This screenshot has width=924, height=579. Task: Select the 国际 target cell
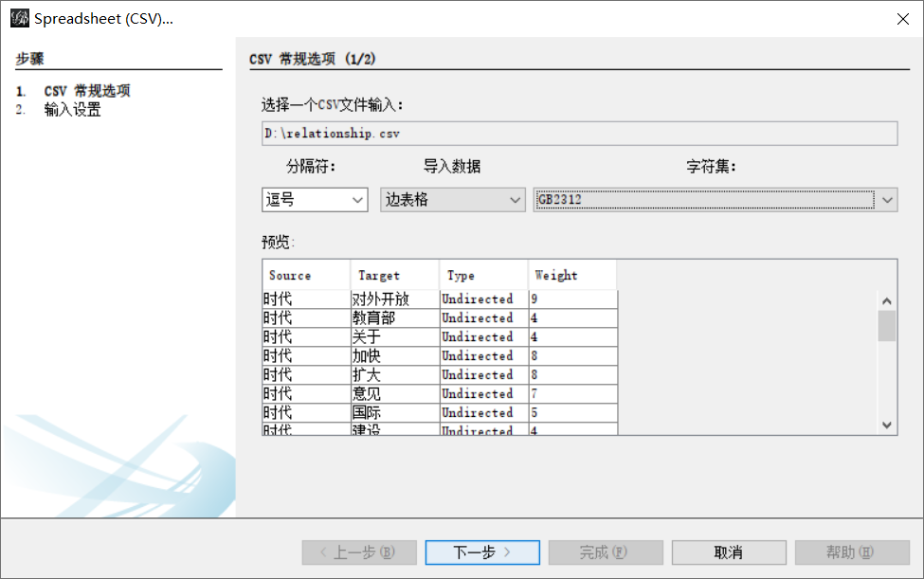click(x=395, y=412)
